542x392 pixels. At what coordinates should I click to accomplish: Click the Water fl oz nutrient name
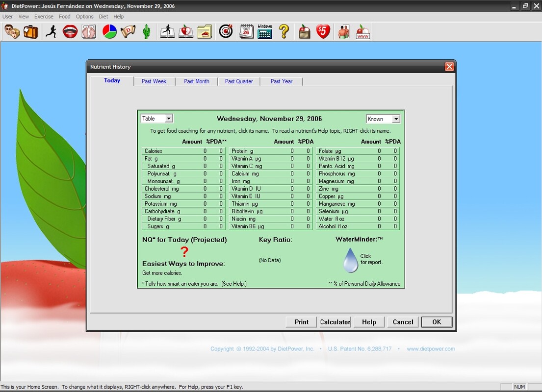pos(332,219)
